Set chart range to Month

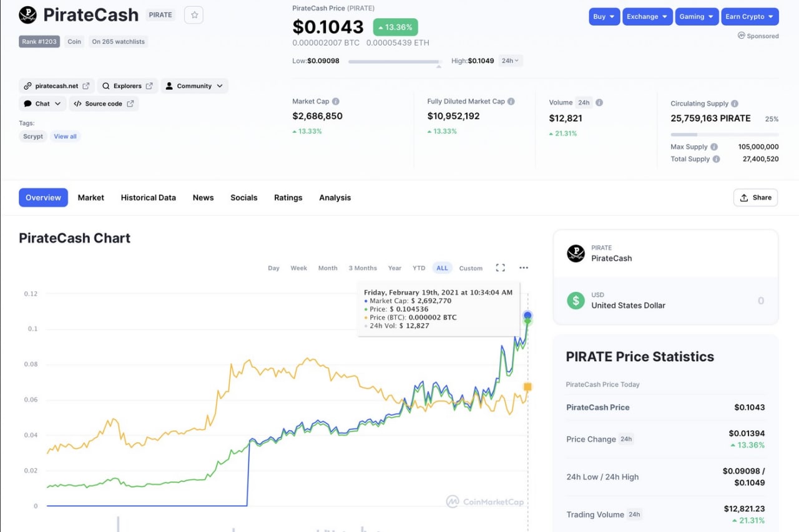328,268
